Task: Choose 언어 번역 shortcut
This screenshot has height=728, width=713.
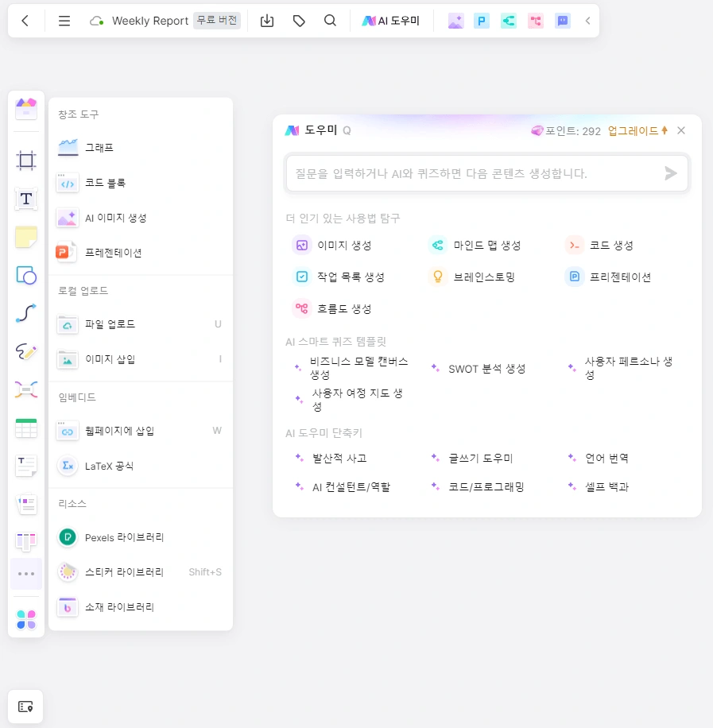Action: (599, 459)
